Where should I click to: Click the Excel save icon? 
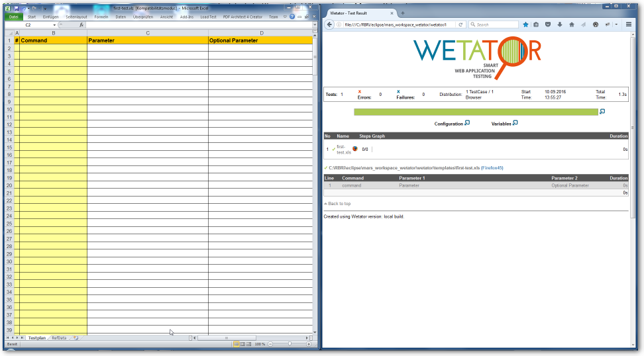tap(17, 9)
